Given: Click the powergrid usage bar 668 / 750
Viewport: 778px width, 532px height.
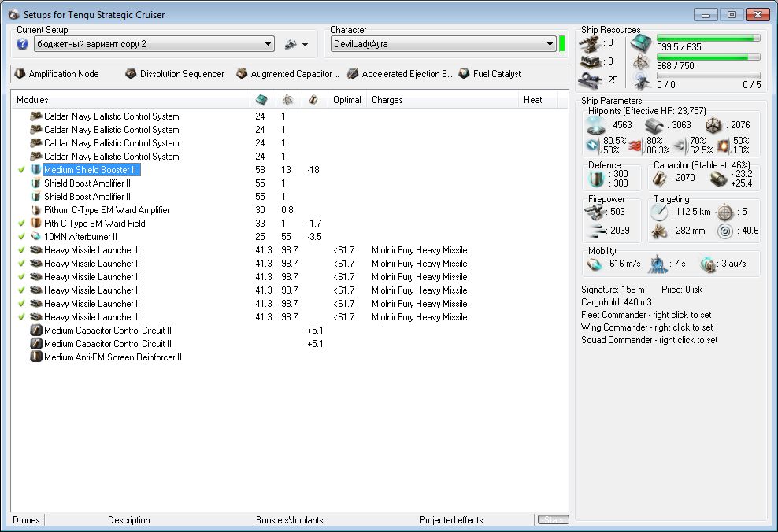Looking at the screenshot, I should coord(709,57).
